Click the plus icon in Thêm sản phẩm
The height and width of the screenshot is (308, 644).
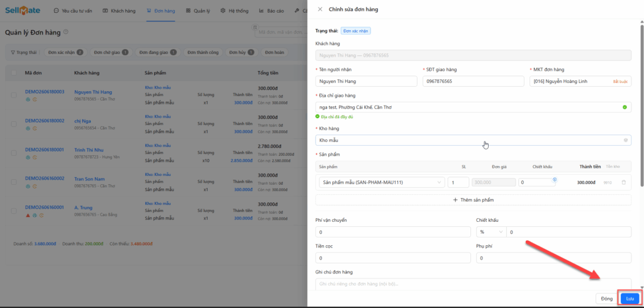[x=455, y=200]
